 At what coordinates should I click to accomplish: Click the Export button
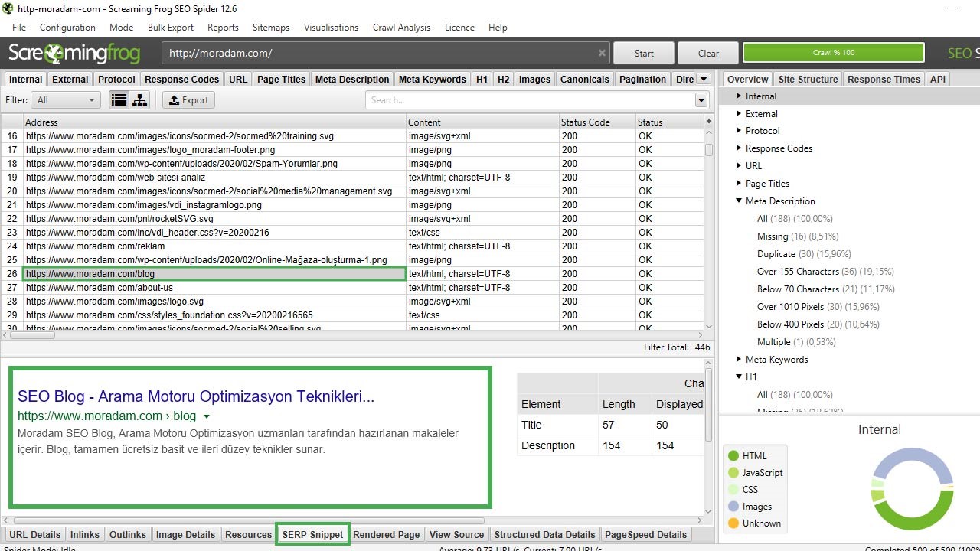(188, 100)
